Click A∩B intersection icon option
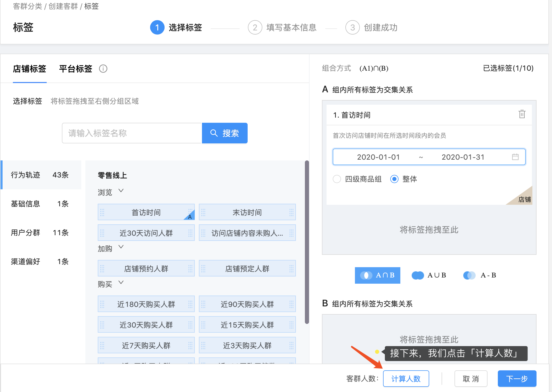Image resolution: width=552 pixels, height=392 pixels. (x=366, y=275)
